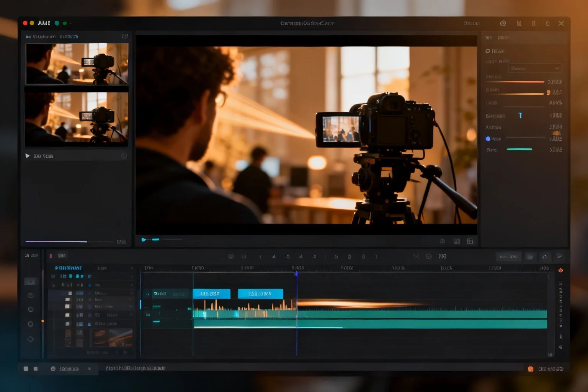The height and width of the screenshot is (392, 588).
Task: Open the small dropdown arrow in the status bar
Action: click(89, 369)
